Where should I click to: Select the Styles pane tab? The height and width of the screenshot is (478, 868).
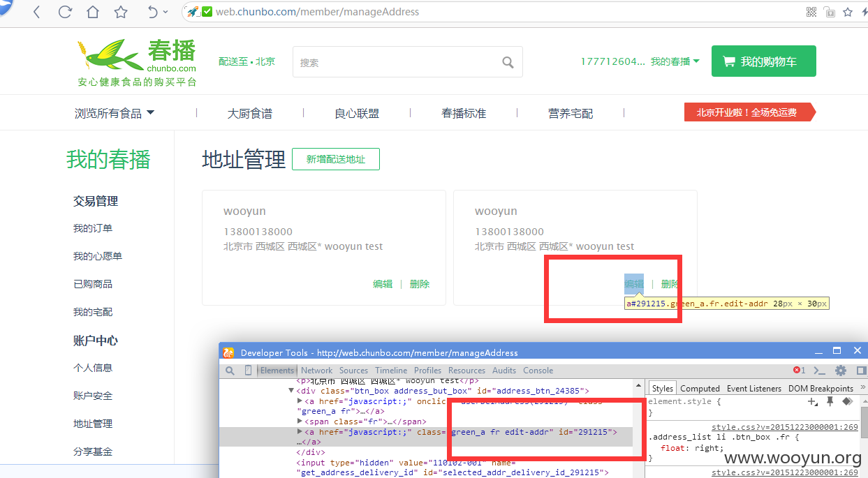tap(663, 388)
